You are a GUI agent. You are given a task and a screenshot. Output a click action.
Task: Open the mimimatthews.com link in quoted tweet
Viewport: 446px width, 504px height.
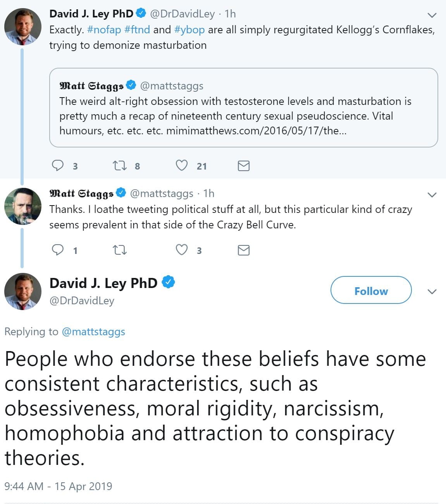click(256, 131)
